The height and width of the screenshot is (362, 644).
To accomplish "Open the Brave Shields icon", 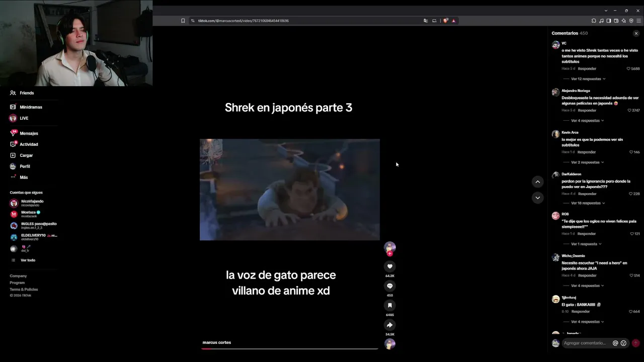I will tap(445, 21).
